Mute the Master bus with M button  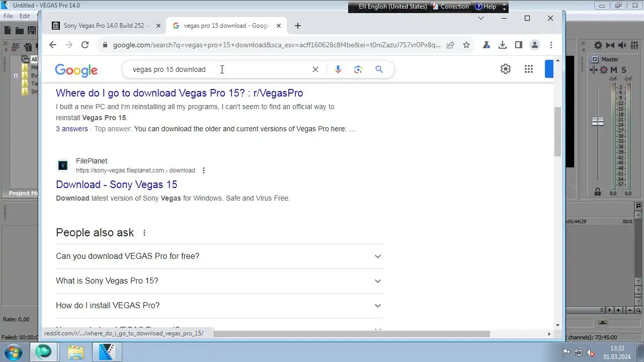point(614,70)
